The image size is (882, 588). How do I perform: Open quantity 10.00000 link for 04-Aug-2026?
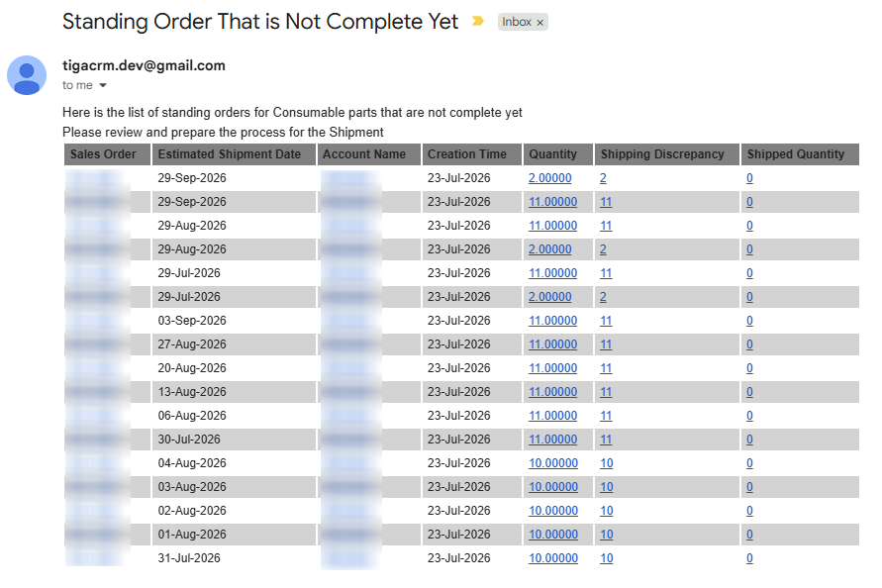click(x=553, y=463)
